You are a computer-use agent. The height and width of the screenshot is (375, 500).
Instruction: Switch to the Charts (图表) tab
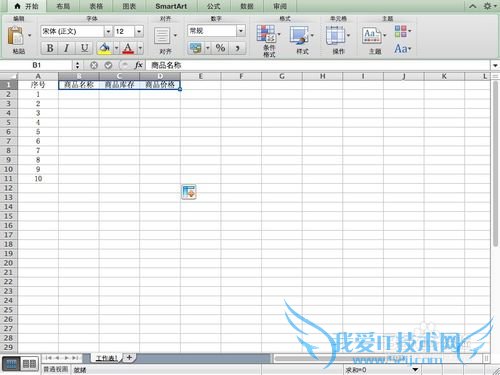pyautogui.click(x=129, y=6)
